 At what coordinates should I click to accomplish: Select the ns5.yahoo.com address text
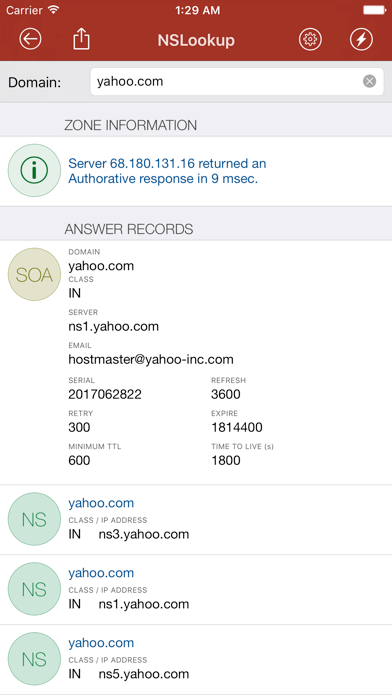click(x=144, y=674)
